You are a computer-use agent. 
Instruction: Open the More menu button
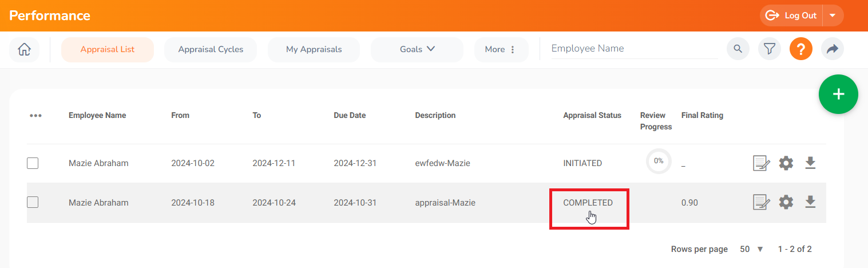pos(501,49)
